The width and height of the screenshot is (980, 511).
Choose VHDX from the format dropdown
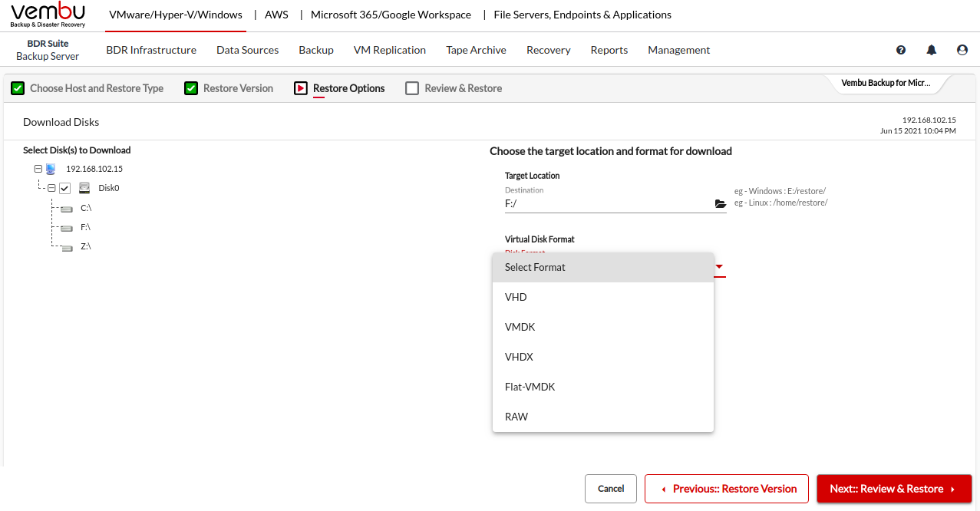coord(519,357)
